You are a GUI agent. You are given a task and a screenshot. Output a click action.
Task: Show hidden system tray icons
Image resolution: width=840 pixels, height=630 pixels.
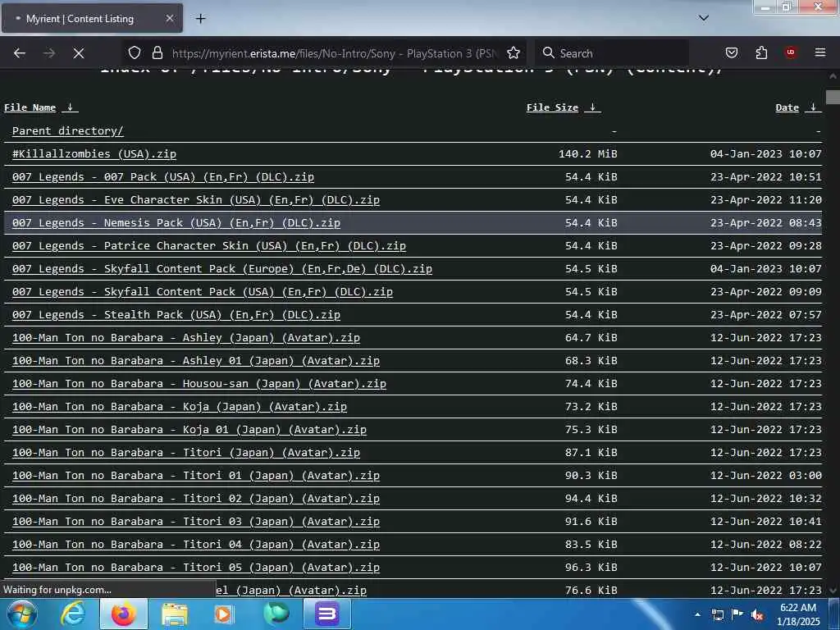697,614
